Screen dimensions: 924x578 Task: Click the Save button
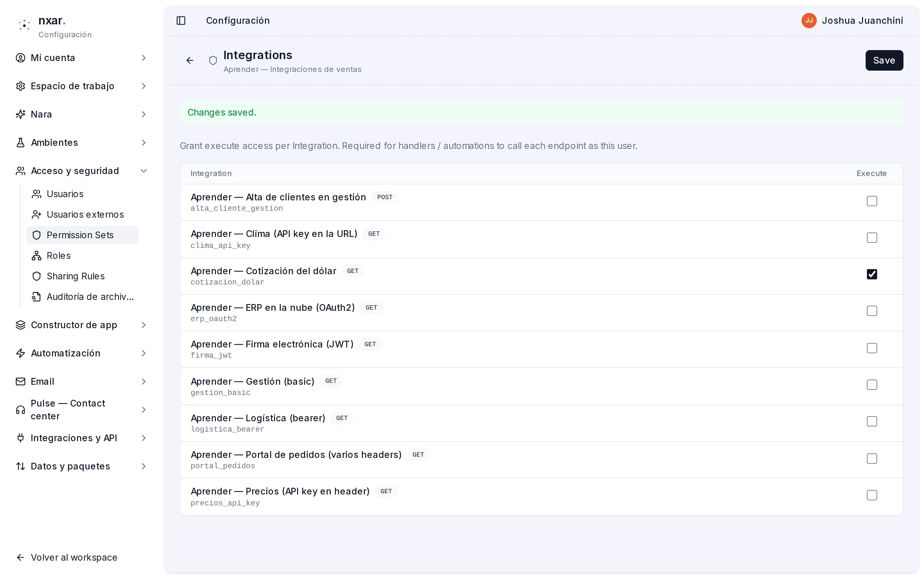884,60
